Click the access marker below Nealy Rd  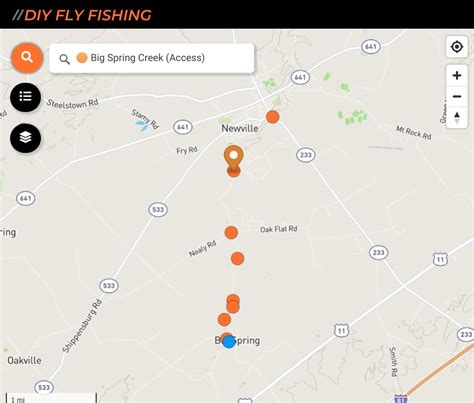(x=237, y=258)
